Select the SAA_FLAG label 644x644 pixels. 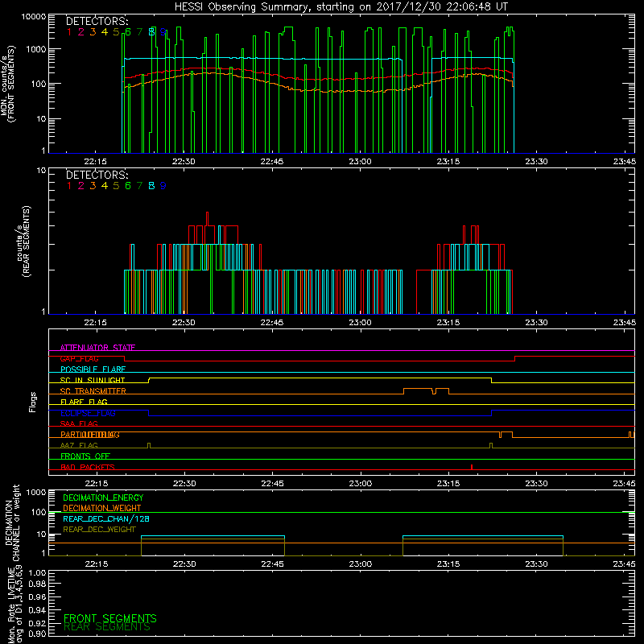[x=79, y=423]
